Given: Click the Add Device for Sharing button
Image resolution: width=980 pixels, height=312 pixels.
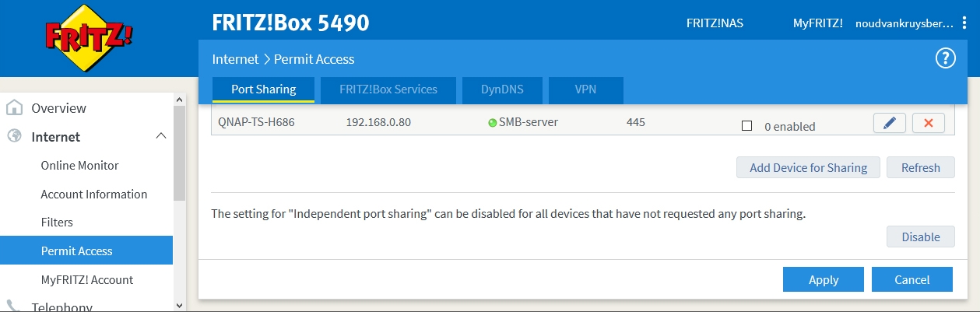Looking at the screenshot, I should [808, 167].
